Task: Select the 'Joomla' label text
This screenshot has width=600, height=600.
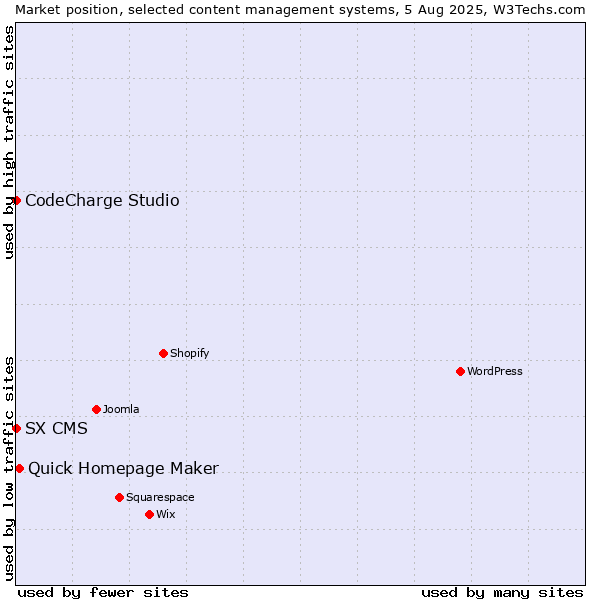Action: tap(121, 409)
